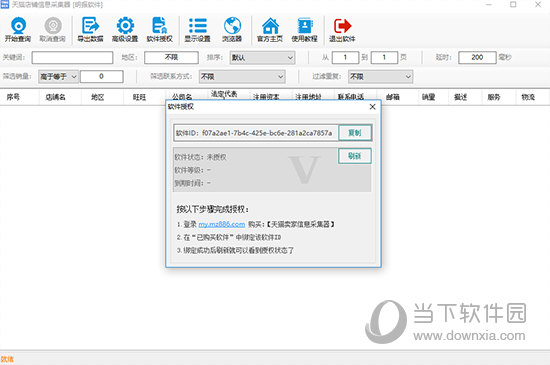The width and height of the screenshot is (550, 365).
Task: Close the main application window
Action: click(x=538, y=5)
